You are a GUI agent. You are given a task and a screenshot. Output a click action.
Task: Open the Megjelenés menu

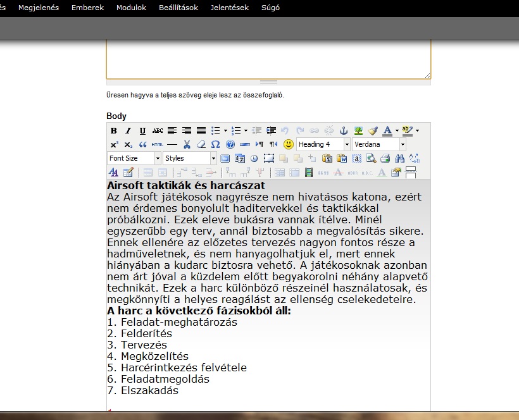coord(39,8)
